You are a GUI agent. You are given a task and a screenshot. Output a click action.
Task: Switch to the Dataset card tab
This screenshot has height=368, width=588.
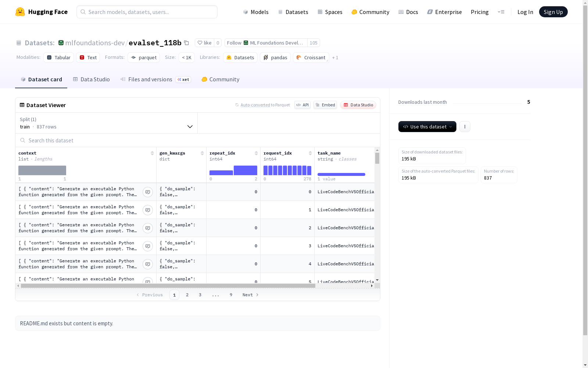[41, 79]
